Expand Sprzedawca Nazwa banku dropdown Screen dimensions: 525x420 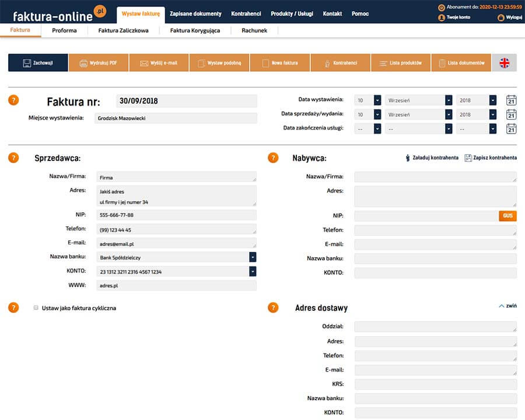[253, 257]
